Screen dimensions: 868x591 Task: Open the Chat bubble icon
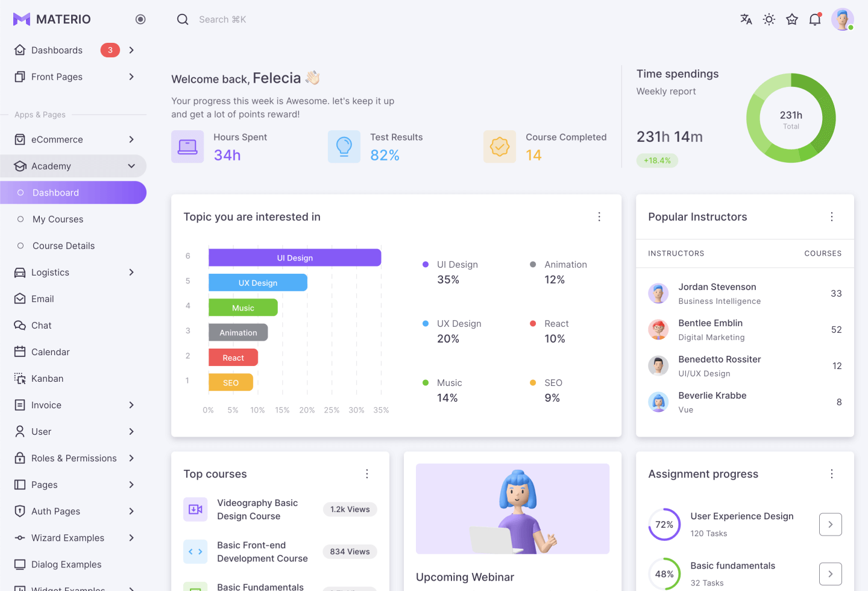pyautogui.click(x=20, y=325)
